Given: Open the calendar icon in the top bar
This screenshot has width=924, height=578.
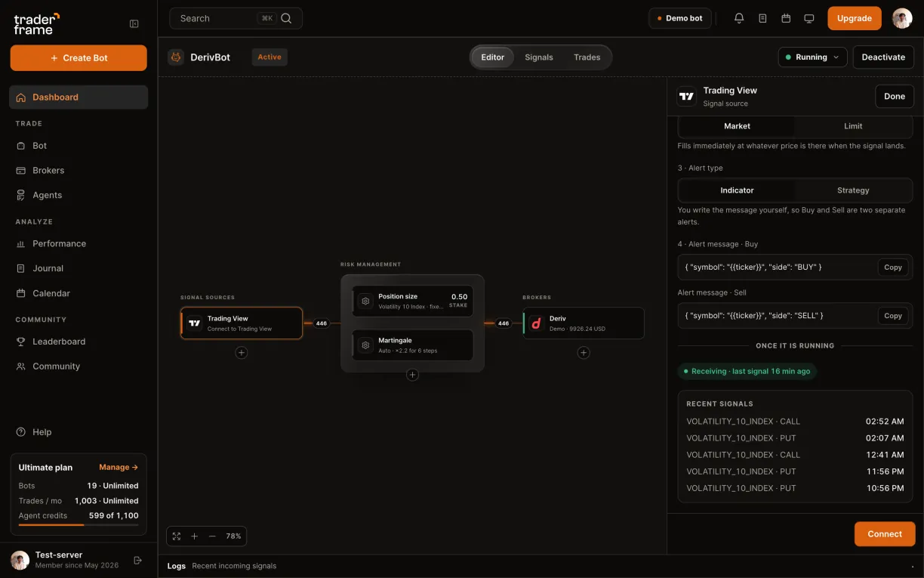Looking at the screenshot, I should [x=786, y=18].
